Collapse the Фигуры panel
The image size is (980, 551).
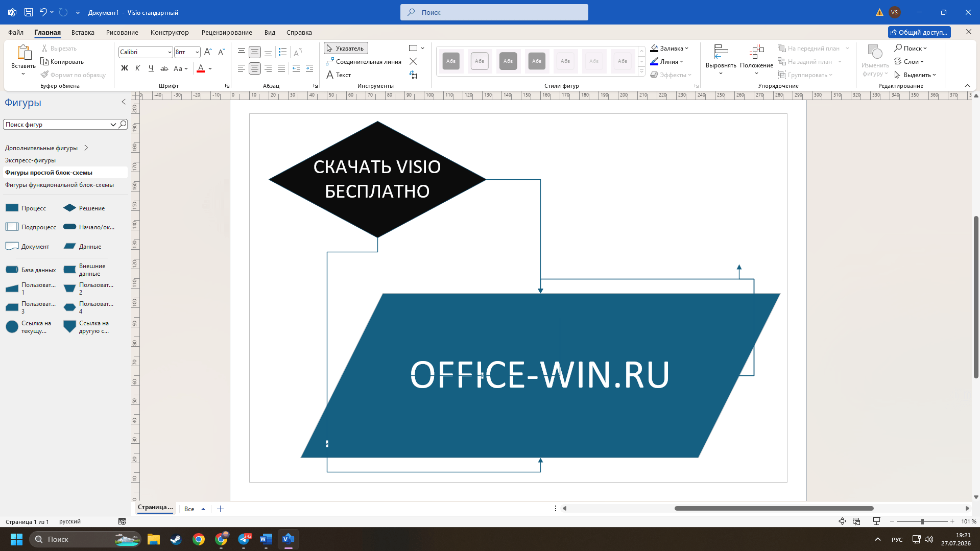[124, 102]
